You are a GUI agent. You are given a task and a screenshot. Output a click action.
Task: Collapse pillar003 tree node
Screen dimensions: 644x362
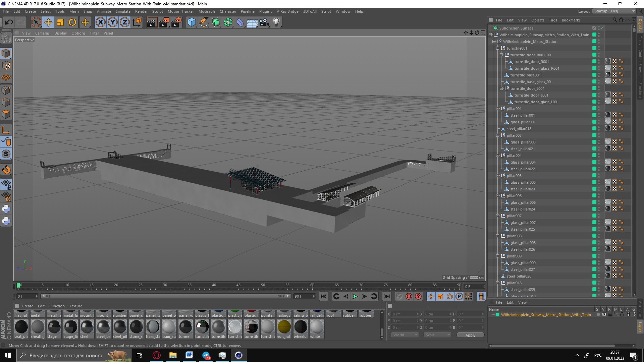click(x=498, y=135)
